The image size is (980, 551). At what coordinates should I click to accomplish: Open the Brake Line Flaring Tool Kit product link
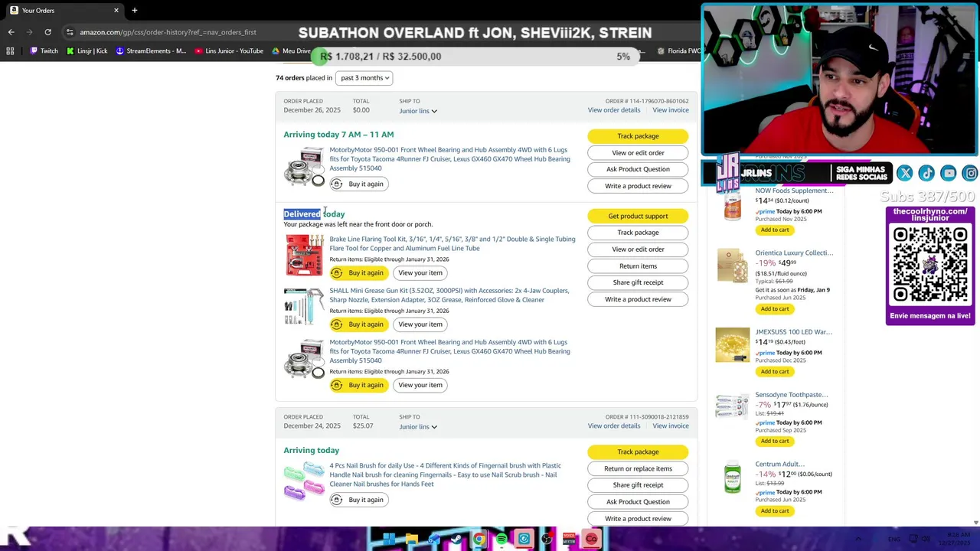pyautogui.click(x=452, y=243)
